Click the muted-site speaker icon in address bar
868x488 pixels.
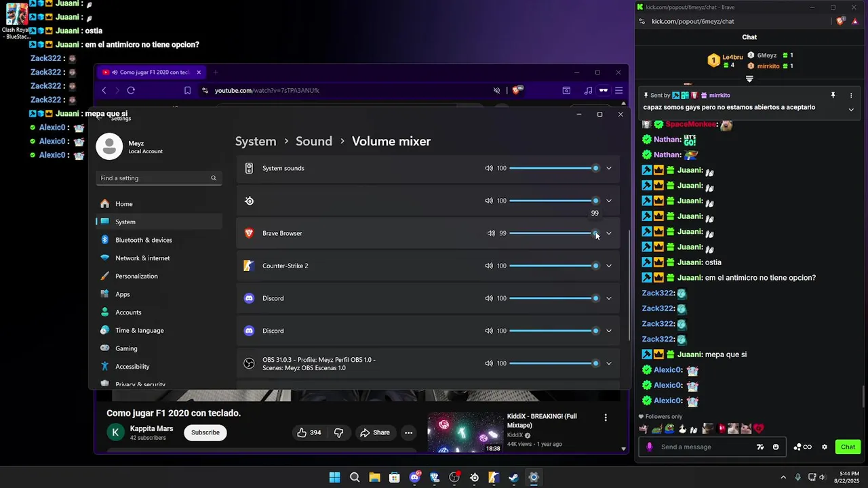tap(496, 90)
